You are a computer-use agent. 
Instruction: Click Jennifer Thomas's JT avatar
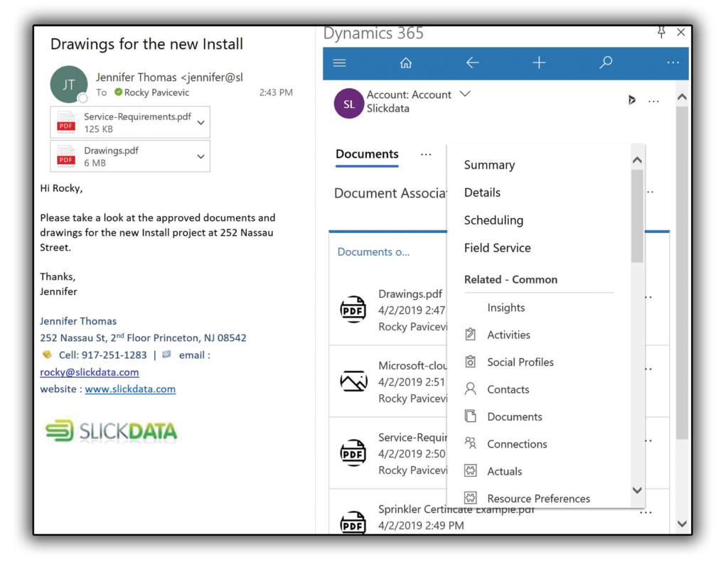tap(69, 85)
